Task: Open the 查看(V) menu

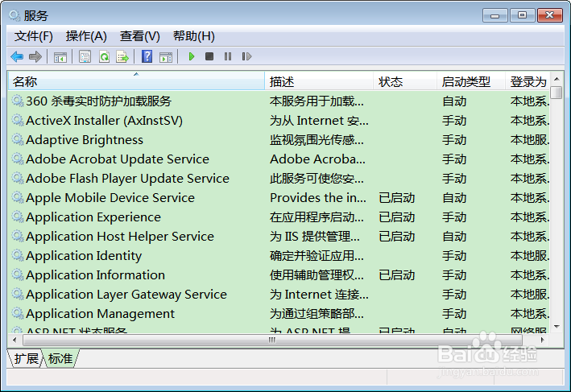Action: [140, 36]
